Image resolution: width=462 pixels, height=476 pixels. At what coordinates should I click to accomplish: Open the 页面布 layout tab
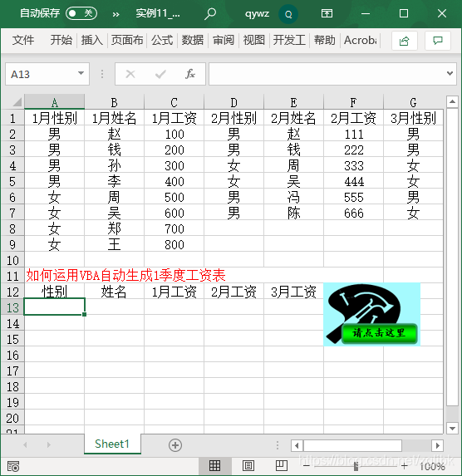127,40
